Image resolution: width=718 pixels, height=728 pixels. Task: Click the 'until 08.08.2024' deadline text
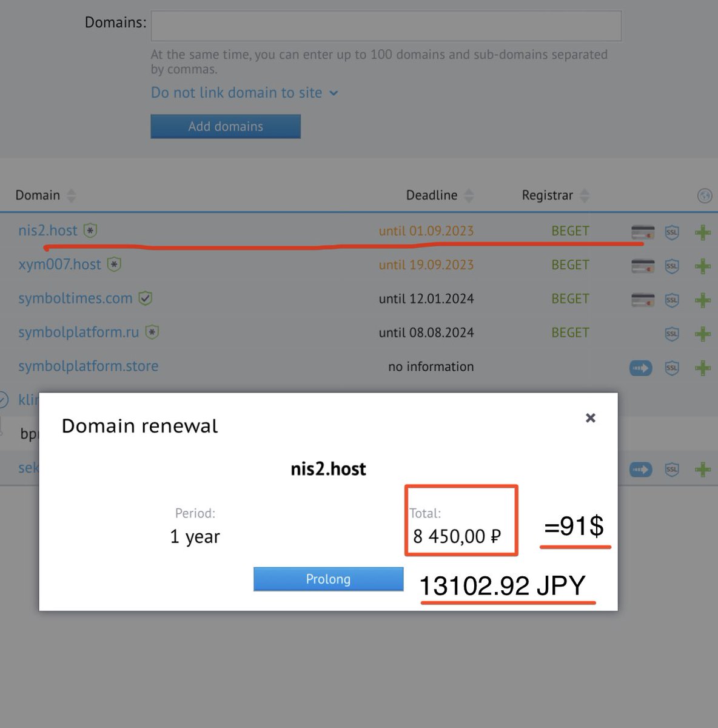426,333
